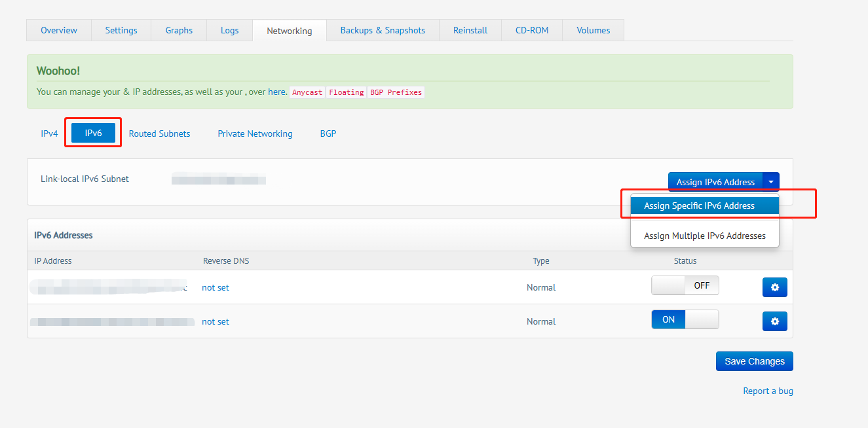Set reverse DNS for first IPv6 address
Screen dimensions: 868x428
216,287
